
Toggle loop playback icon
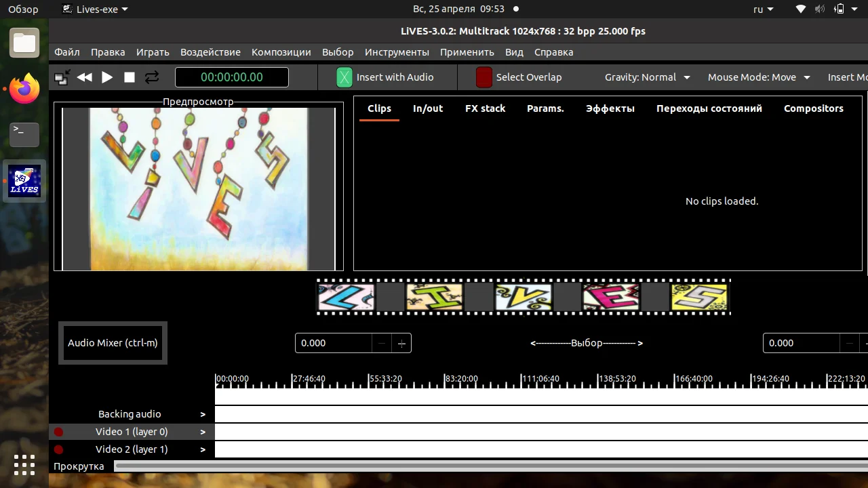click(152, 77)
